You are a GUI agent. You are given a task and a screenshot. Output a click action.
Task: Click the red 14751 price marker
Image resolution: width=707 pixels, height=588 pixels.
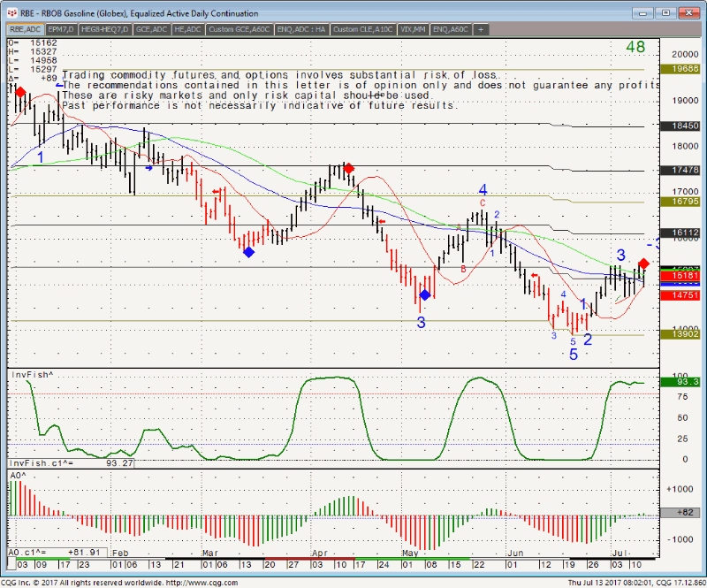pyautogui.click(x=680, y=295)
